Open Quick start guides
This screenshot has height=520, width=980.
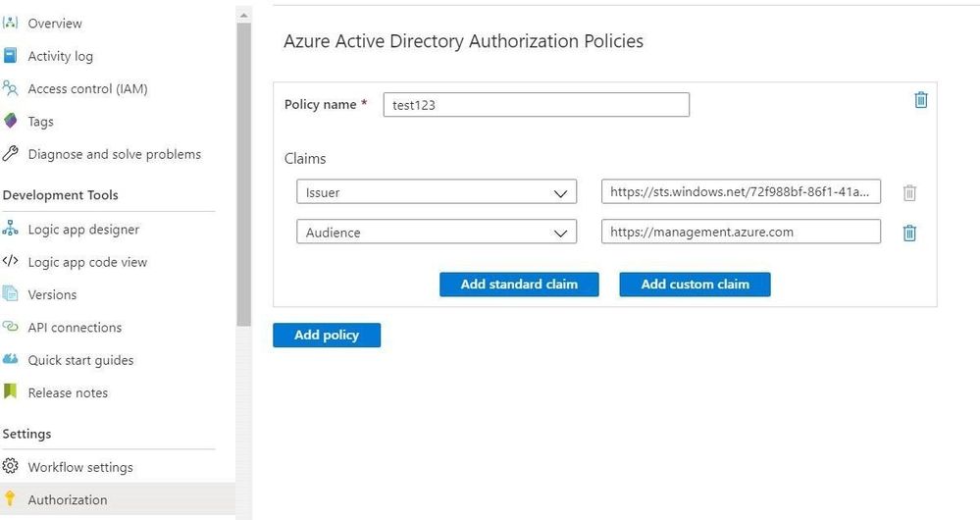pyautogui.click(x=80, y=360)
